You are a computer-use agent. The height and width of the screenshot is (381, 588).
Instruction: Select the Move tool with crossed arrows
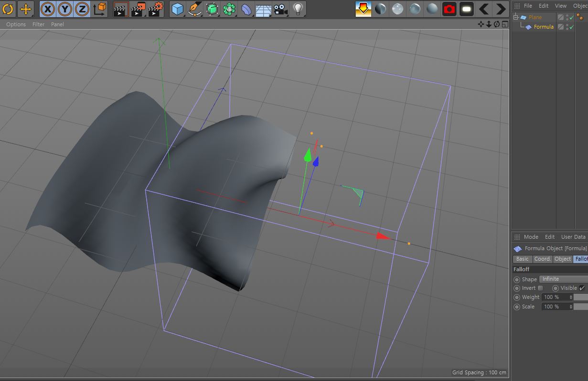pyautogui.click(x=26, y=9)
